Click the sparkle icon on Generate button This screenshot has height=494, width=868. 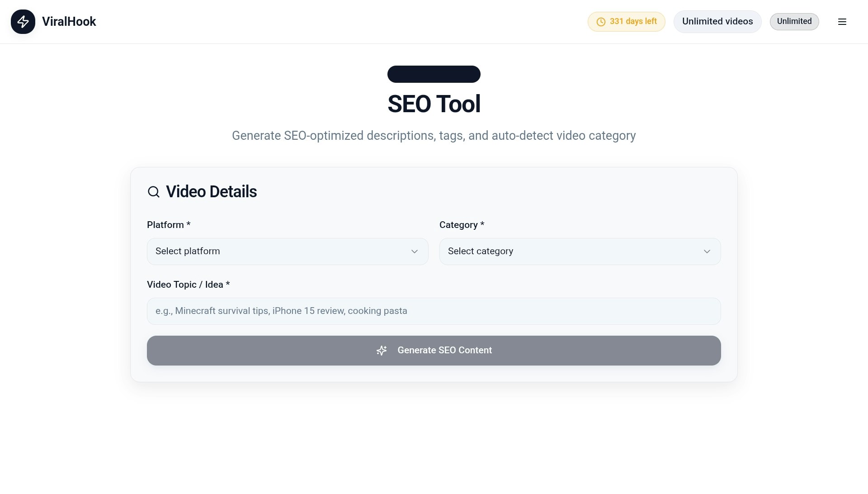tap(382, 351)
